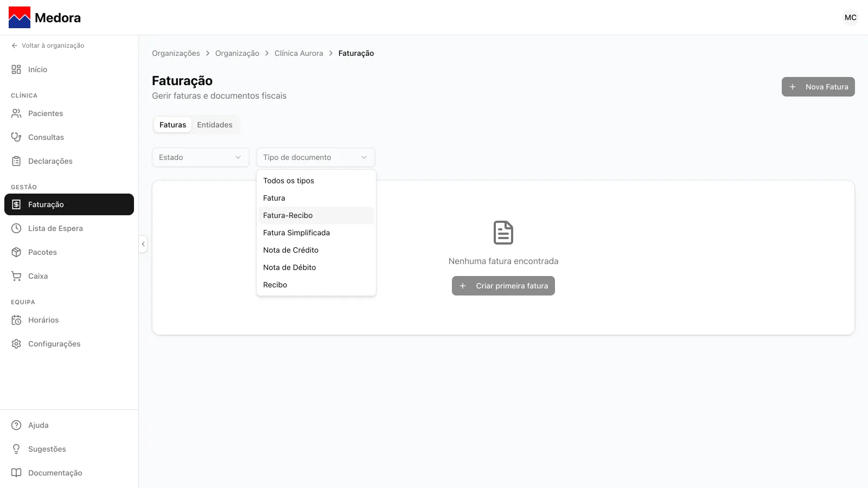
Task: Click the Faturação receipt icon in sidebar
Action: coord(16,204)
